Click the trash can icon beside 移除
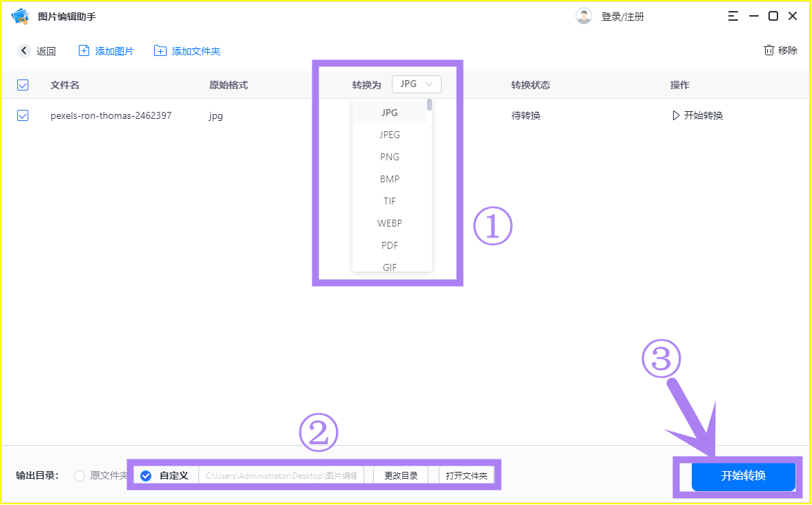The width and height of the screenshot is (812, 505). (768, 50)
